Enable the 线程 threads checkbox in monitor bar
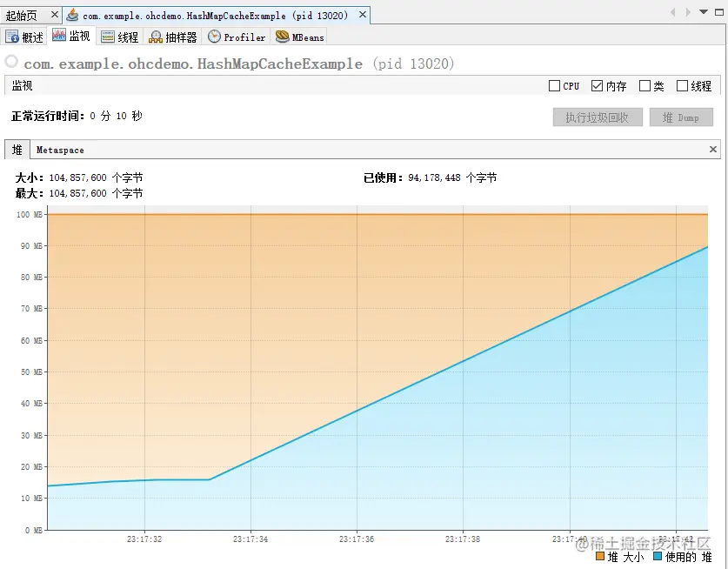This screenshot has height=569, width=728. (682, 86)
